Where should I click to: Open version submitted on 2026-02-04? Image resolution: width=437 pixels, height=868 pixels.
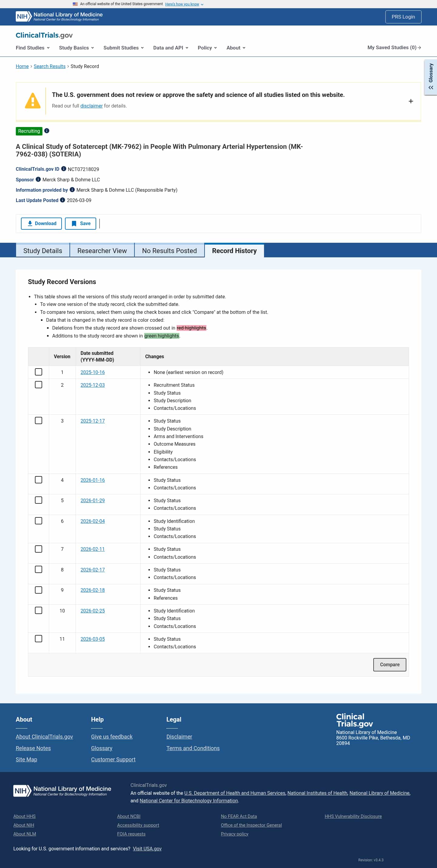(x=93, y=521)
